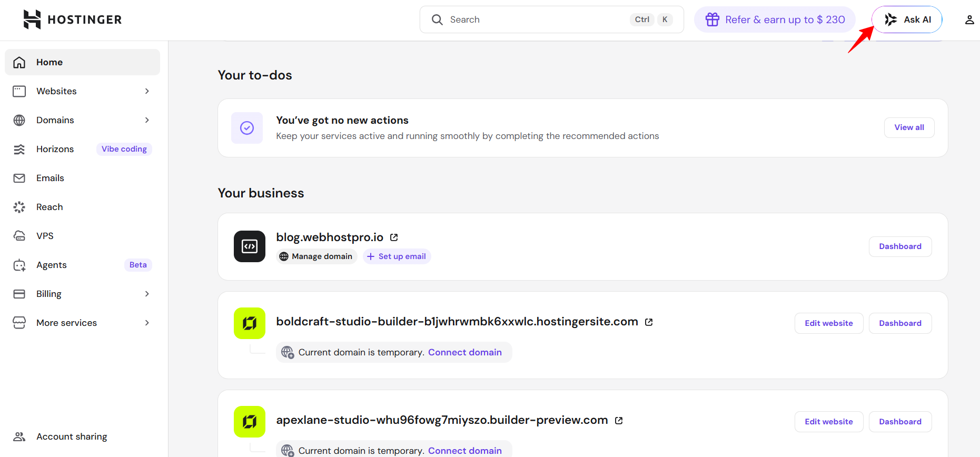Focus the Search input field
Viewport: 980px width, 457px height.
click(x=551, y=19)
